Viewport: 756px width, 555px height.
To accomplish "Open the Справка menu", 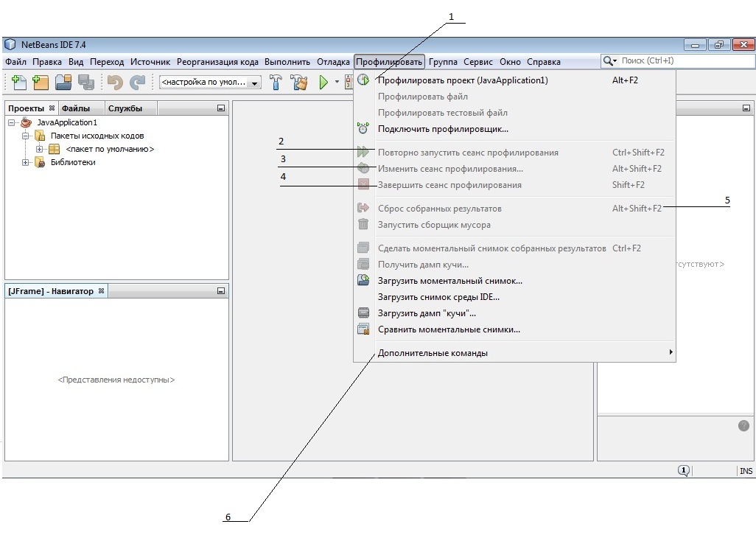I will [x=543, y=62].
